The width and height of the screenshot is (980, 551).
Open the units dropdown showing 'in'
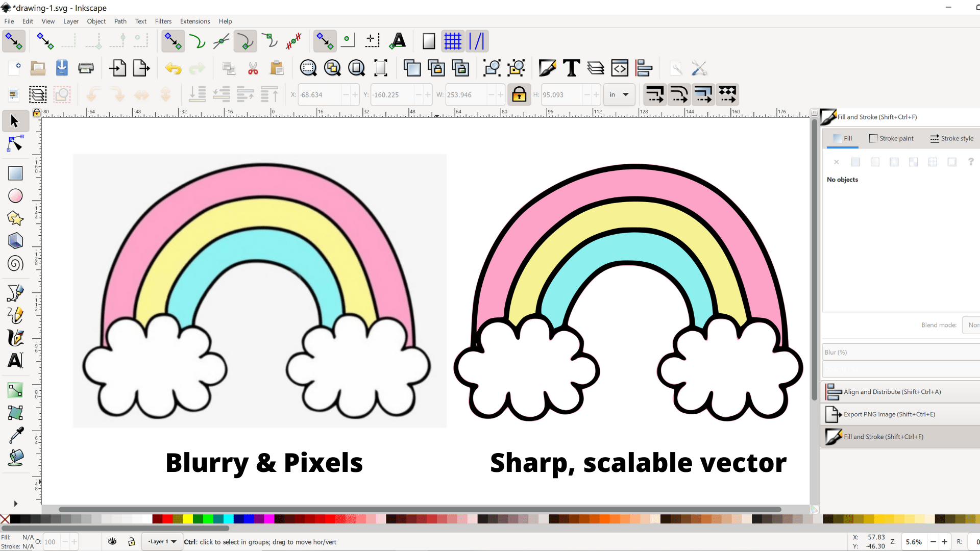click(x=619, y=95)
